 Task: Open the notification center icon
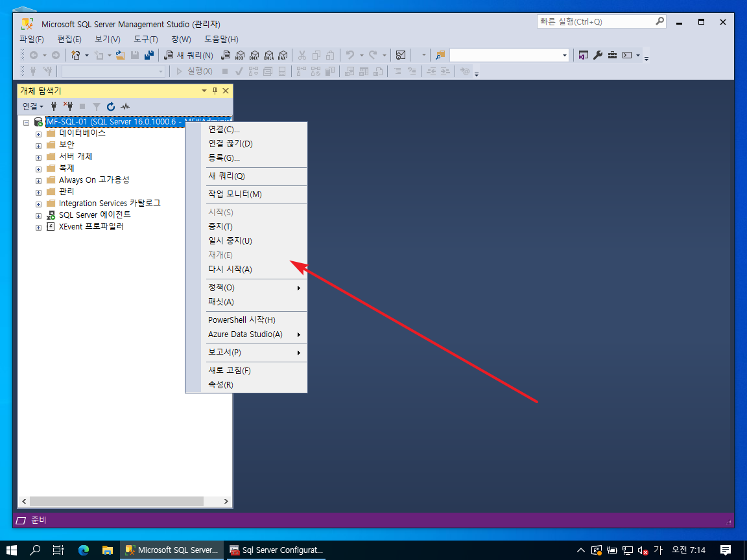point(726,550)
